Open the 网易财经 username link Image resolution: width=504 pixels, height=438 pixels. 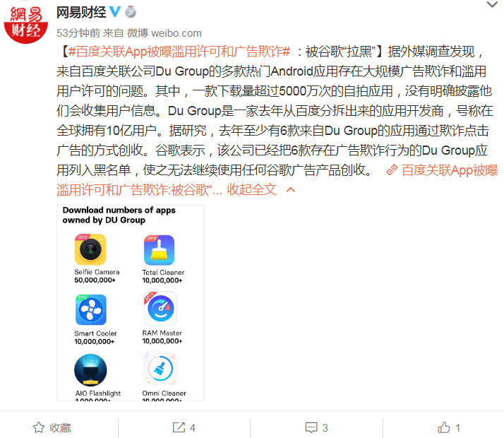click(81, 12)
